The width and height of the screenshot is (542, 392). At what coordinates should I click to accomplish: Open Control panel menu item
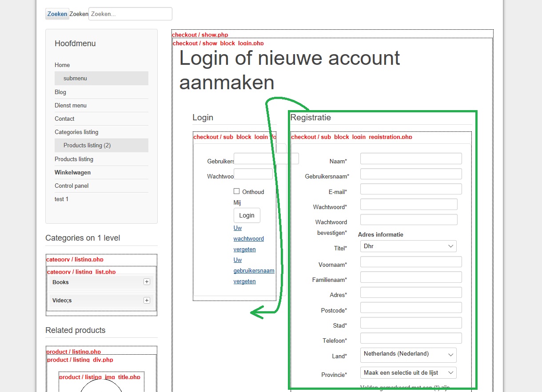click(72, 186)
